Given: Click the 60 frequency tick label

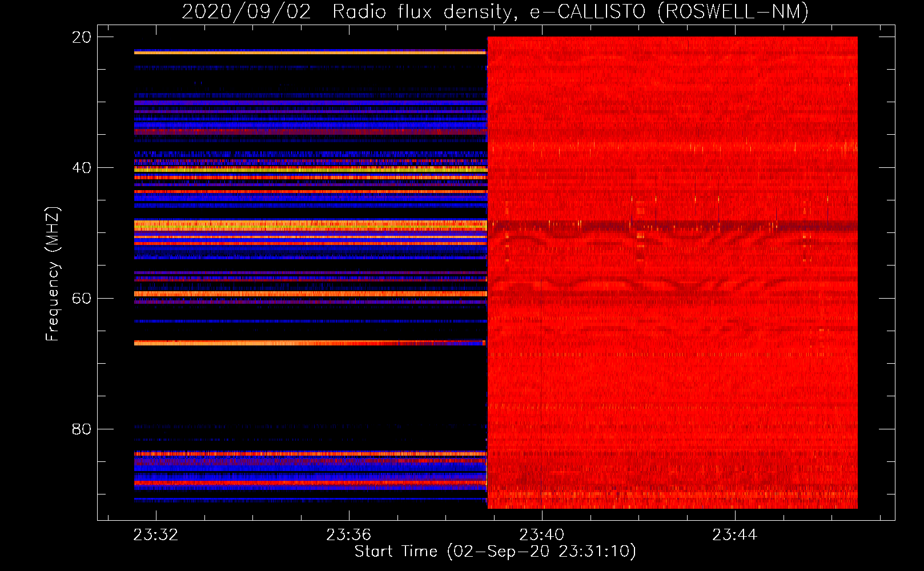Looking at the screenshot, I should pos(82,299).
